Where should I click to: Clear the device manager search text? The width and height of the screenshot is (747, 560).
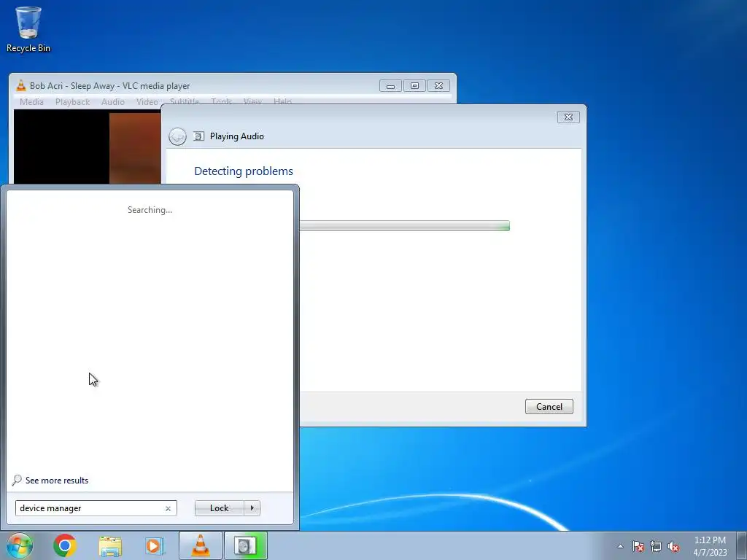(x=168, y=508)
